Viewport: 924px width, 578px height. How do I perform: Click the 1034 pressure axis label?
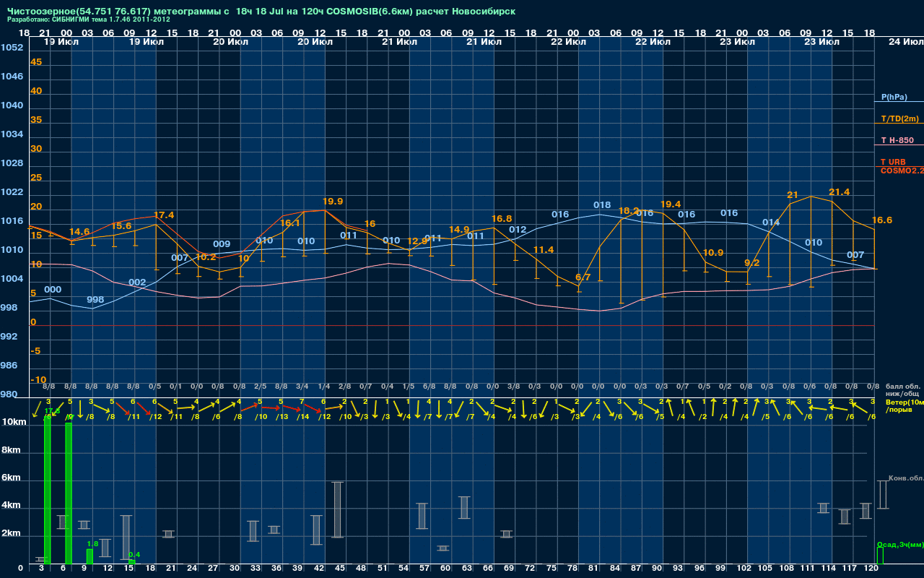[x=12, y=134]
